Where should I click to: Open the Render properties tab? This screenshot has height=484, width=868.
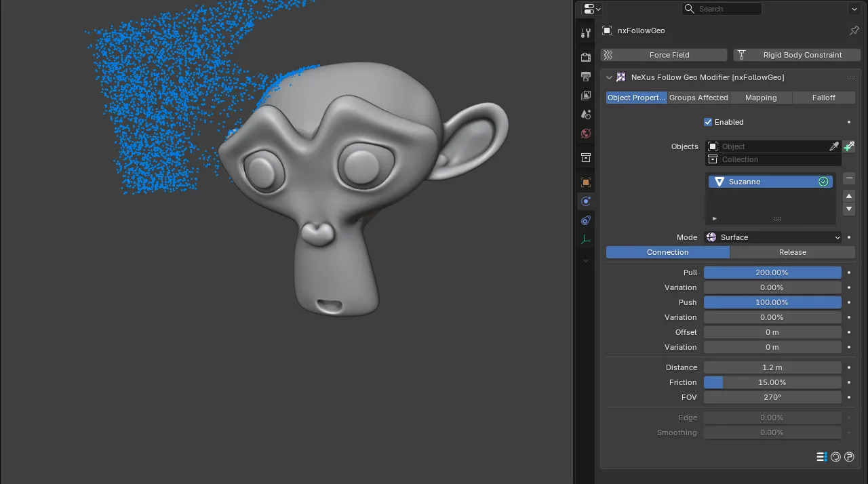click(586, 58)
